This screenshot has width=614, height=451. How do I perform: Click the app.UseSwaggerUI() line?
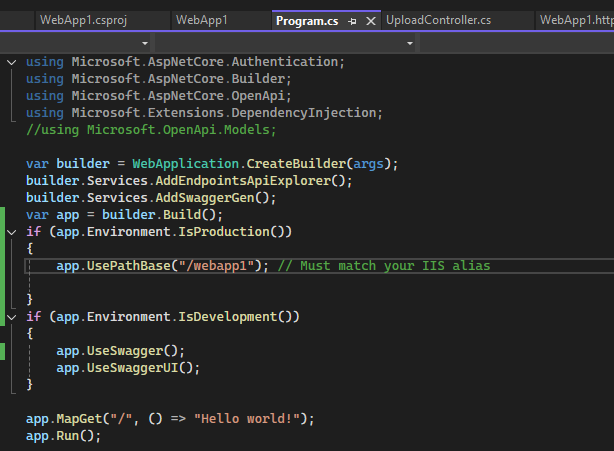coord(128,368)
